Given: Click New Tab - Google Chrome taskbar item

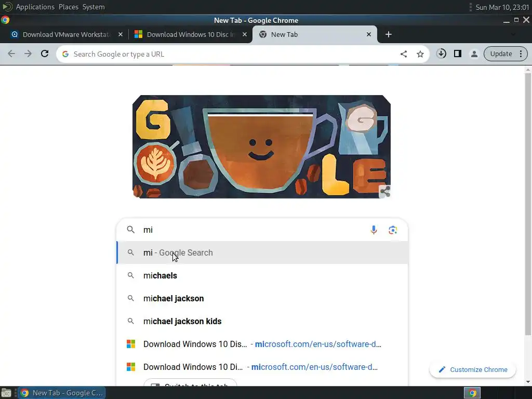Looking at the screenshot, I should tap(61, 393).
